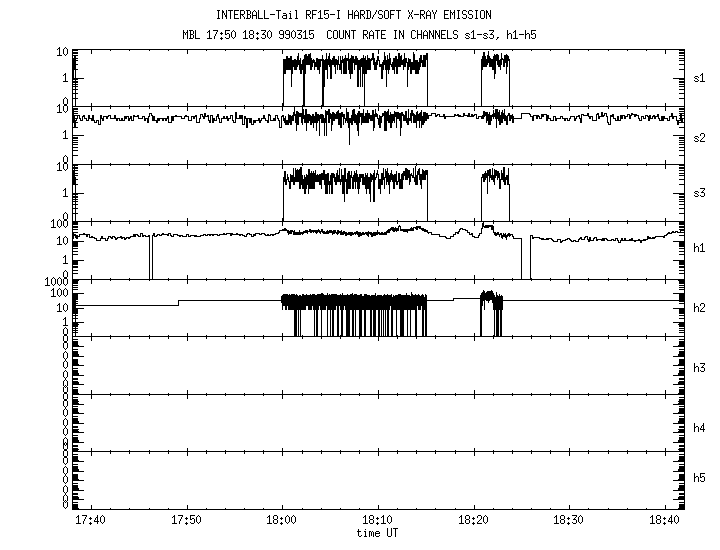The height and width of the screenshot is (550, 720).
Task: Click the "time UT" axis title
Action: (x=378, y=534)
